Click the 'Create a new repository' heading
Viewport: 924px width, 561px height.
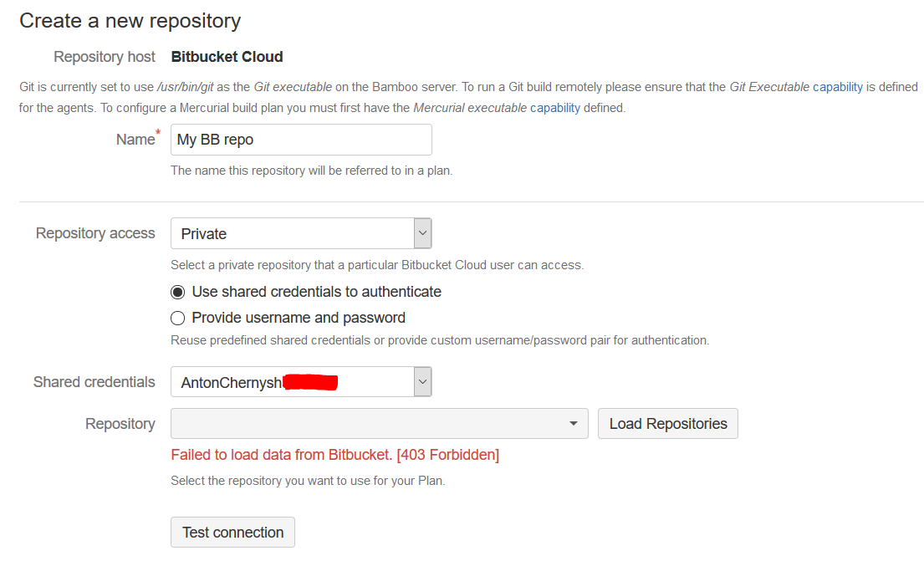click(x=130, y=20)
